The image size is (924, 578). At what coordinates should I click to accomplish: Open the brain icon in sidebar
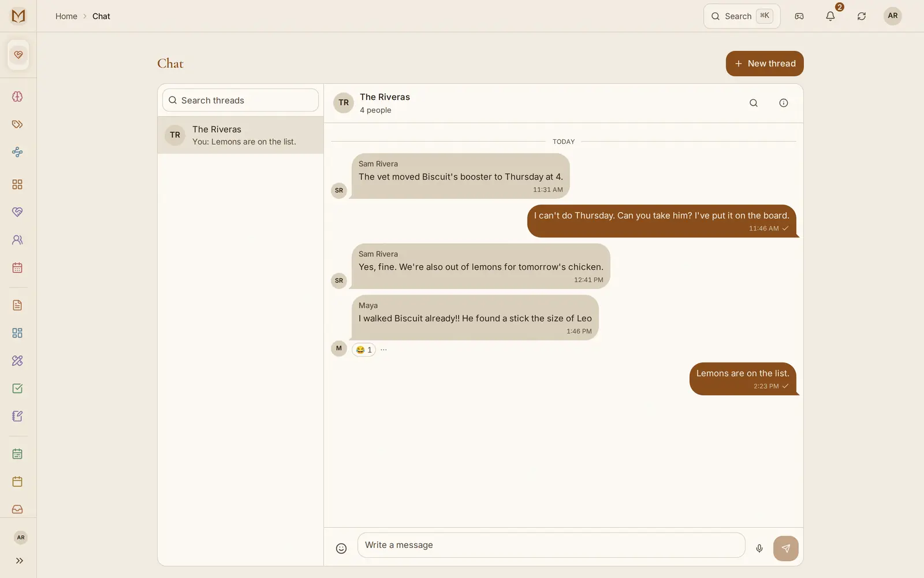click(17, 97)
